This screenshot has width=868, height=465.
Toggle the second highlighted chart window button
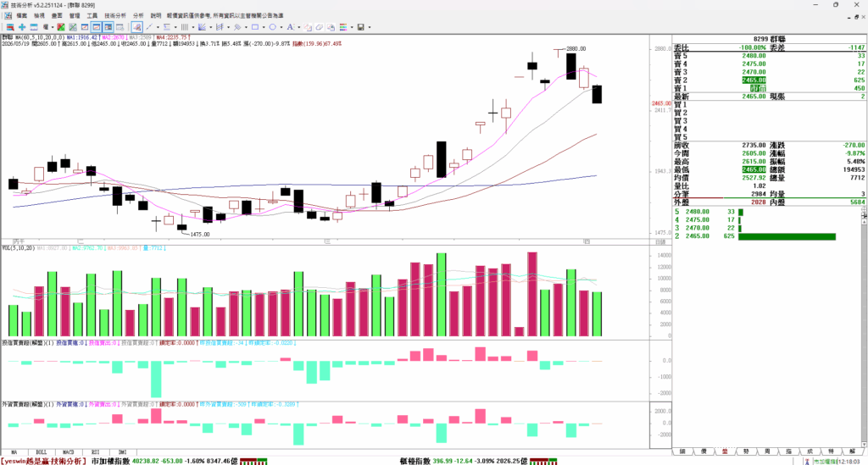click(108, 26)
